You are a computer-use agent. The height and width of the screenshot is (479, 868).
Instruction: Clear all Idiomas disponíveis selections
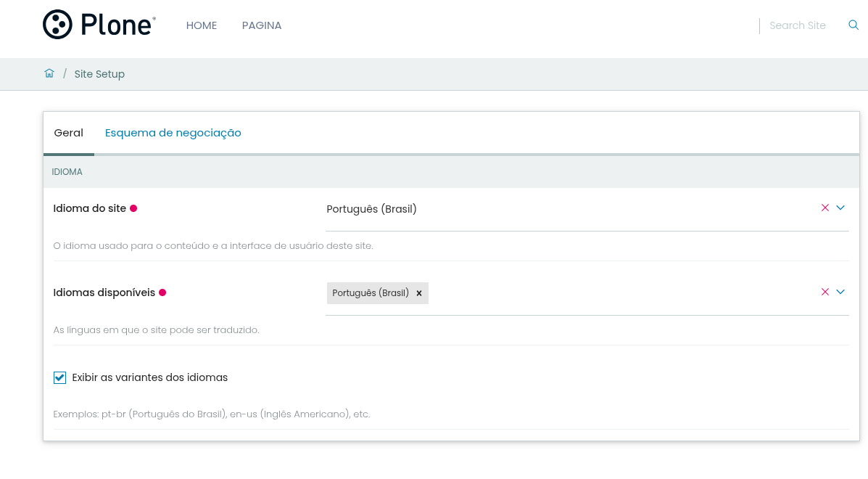pyautogui.click(x=824, y=292)
